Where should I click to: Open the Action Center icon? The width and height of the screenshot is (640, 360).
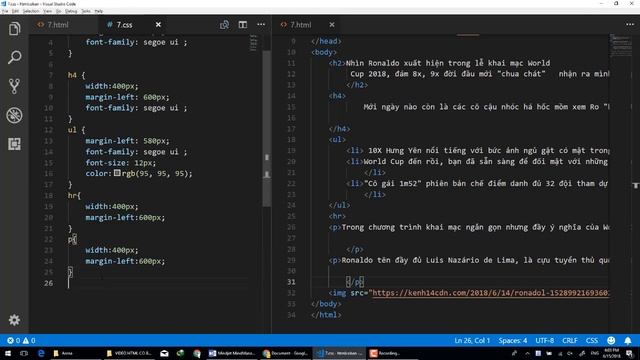click(629, 353)
